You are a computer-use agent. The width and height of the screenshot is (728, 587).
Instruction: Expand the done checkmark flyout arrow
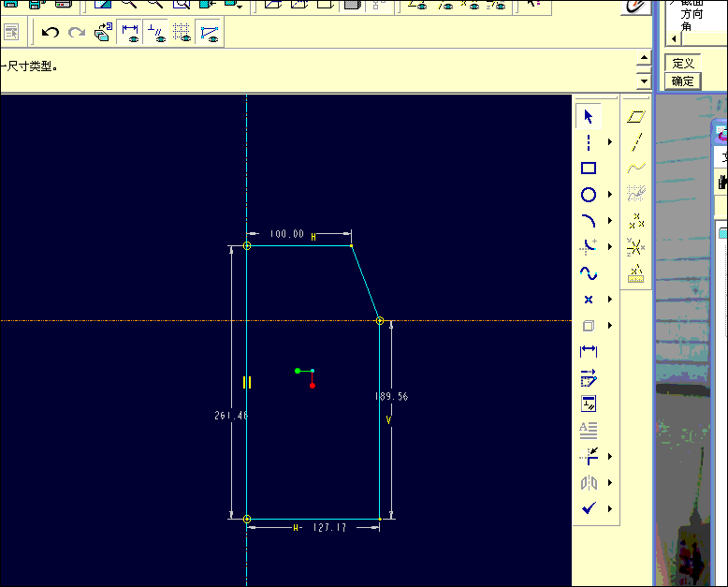click(x=610, y=509)
